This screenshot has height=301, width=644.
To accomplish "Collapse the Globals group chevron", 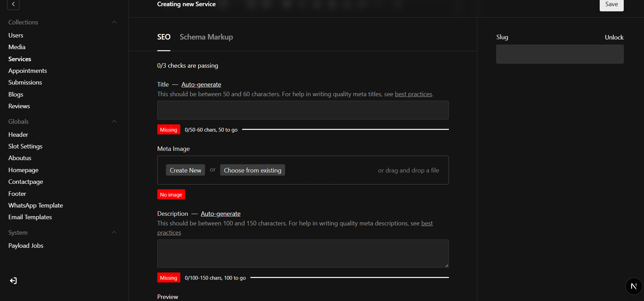I will [114, 122].
